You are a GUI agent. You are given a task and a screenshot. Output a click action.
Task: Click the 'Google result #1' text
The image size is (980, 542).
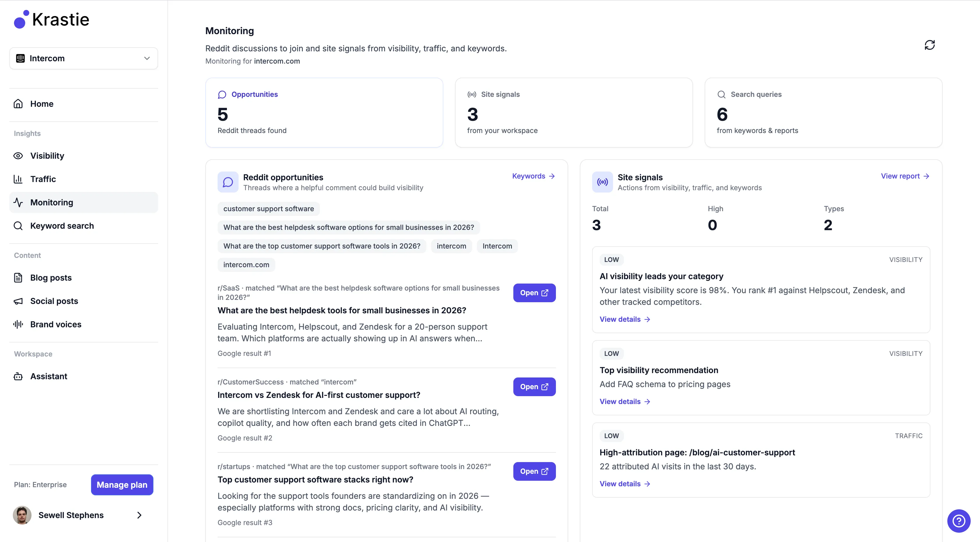point(244,354)
